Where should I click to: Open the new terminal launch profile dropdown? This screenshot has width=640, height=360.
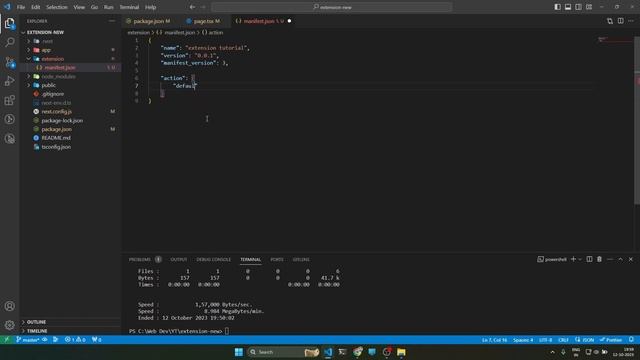click(580, 259)
